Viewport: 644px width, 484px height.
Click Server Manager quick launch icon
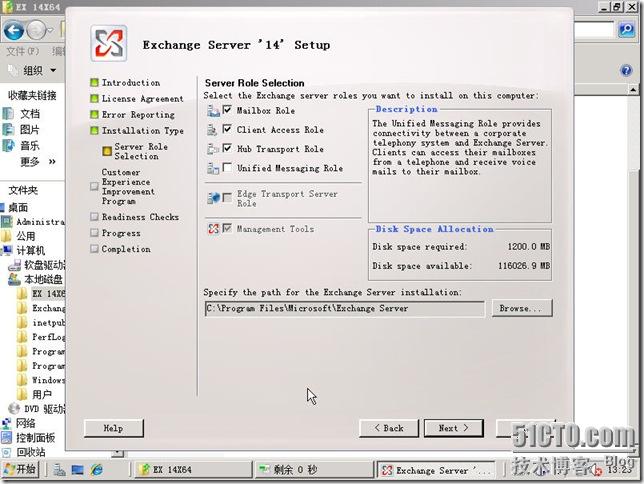(59, 470)
